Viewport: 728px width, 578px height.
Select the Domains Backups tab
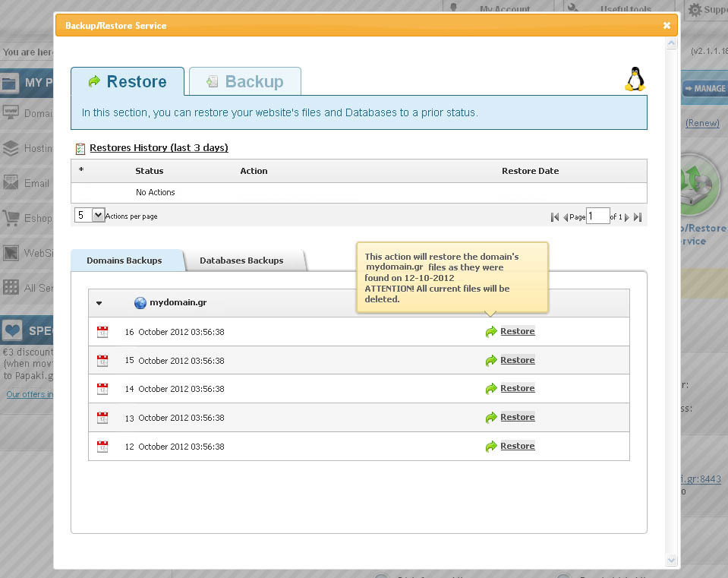coord(124,261)
